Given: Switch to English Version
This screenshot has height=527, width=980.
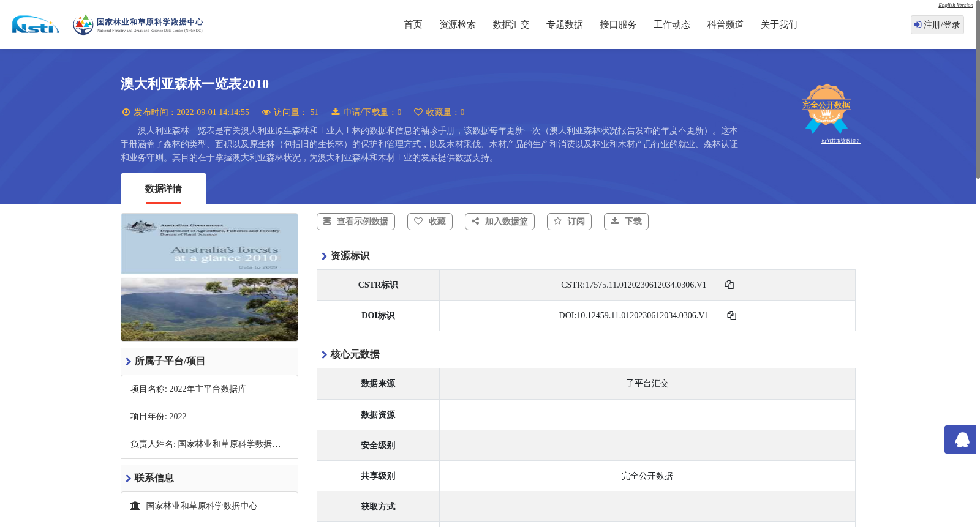Looking at the screenshot, I should (956, 5).
